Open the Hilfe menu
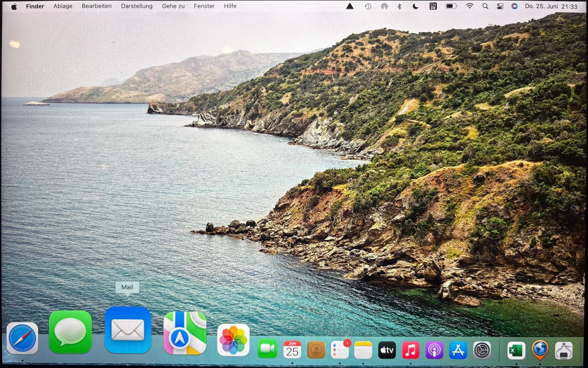The height and width of the screenshot is (368, 588). click(x=230, y=6)
